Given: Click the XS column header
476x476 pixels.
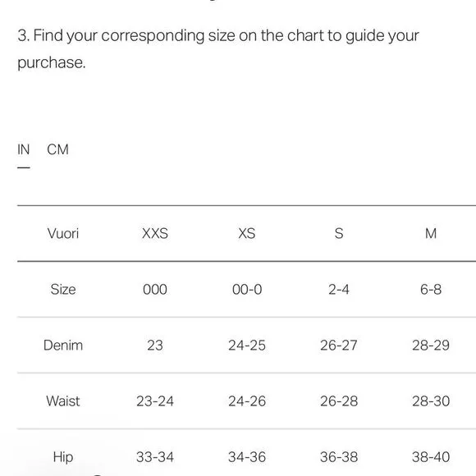Looking at the screenshot, I should [x=247, y=233].
